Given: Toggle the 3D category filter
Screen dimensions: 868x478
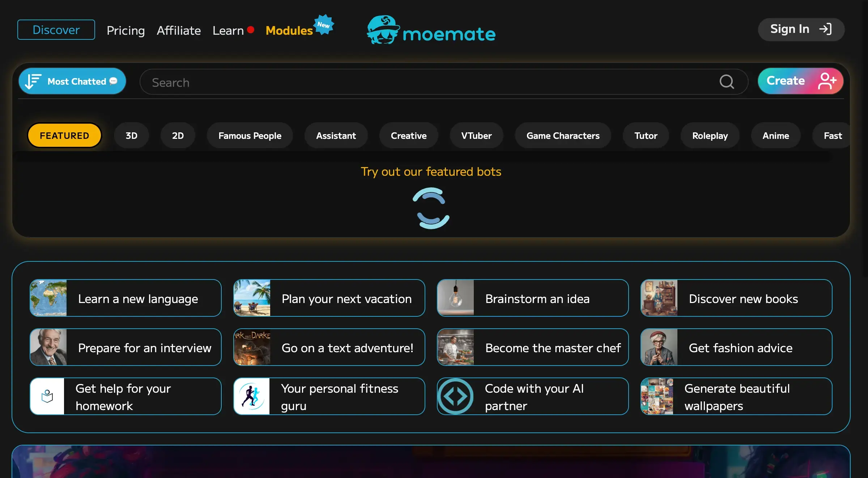Looking at the screenshot, I should point(131,135).
